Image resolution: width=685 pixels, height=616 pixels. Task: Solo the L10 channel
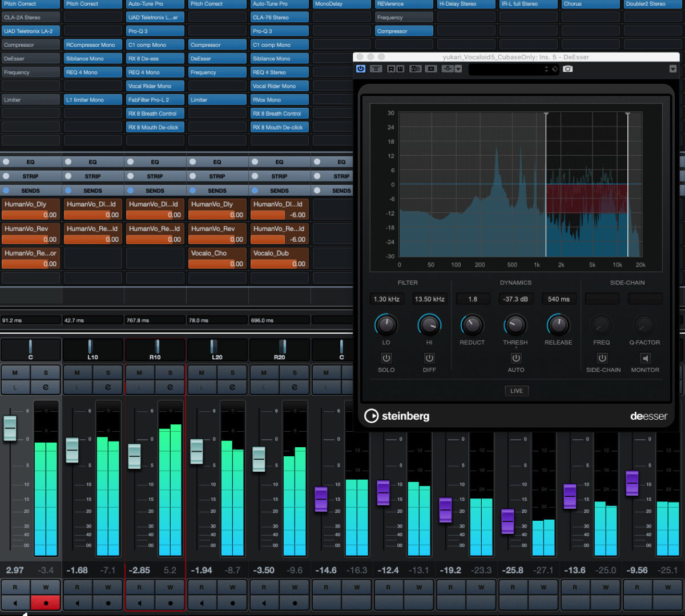108,372
